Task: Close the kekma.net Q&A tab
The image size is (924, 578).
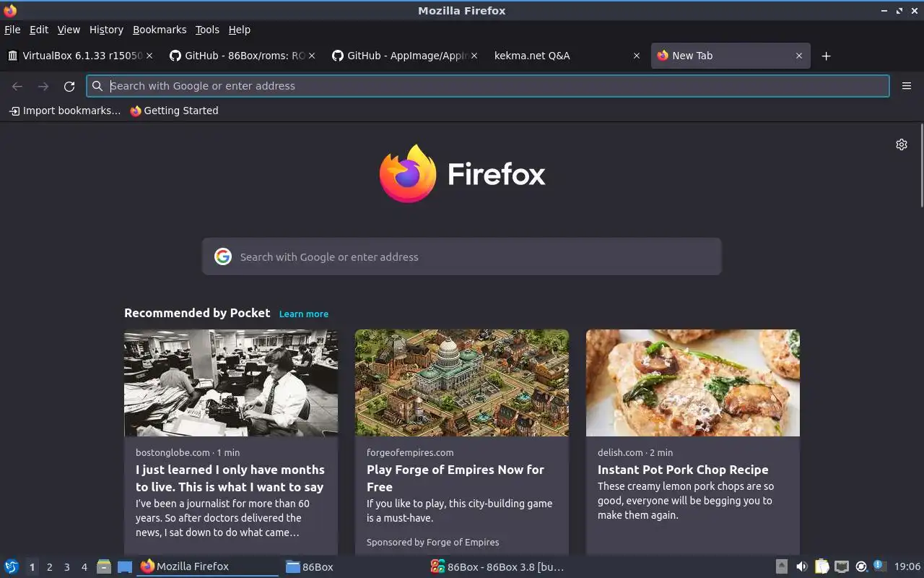Action: 637,56
